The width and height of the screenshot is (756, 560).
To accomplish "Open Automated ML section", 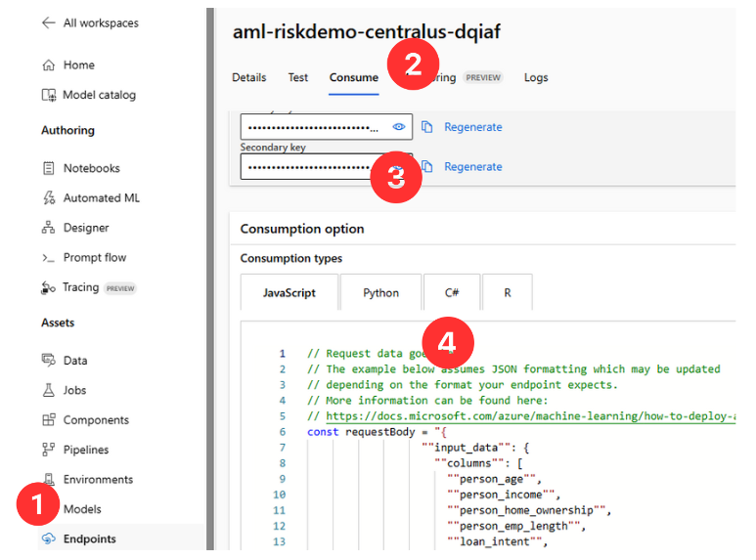I will 101,197.
